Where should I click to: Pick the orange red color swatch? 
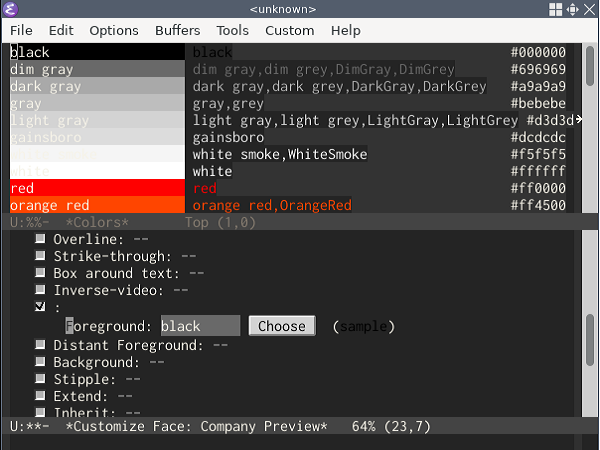[97, 205]
